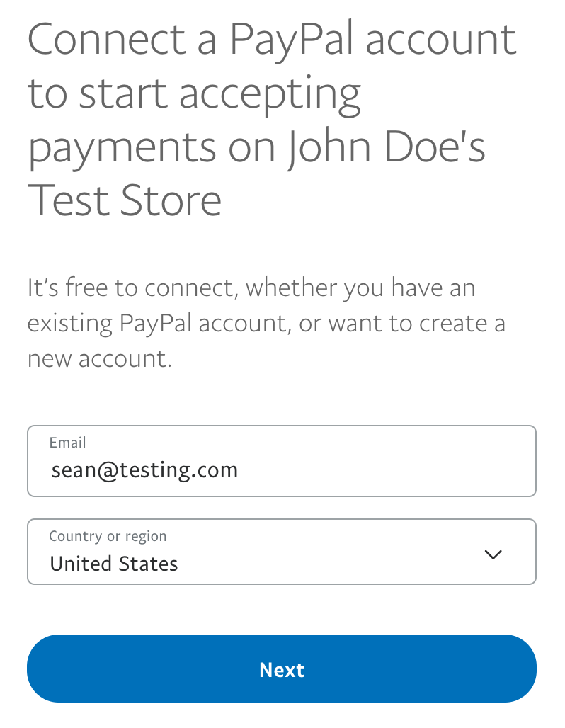Screen dimensions: 565x728
Task: Click the John Doe's text in the heading
Action: (x=387, y=147)
